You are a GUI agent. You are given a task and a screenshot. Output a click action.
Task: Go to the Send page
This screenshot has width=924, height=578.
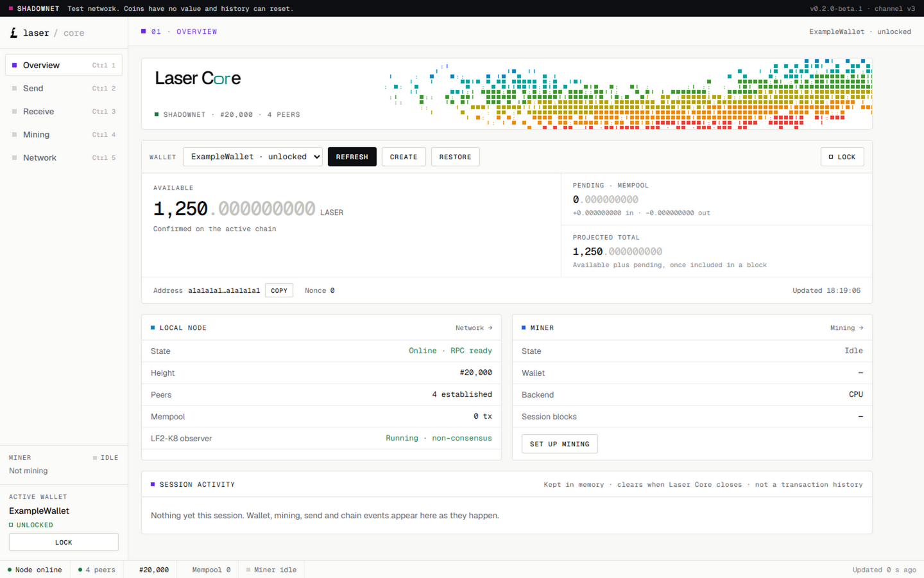[x=64, y=89]
